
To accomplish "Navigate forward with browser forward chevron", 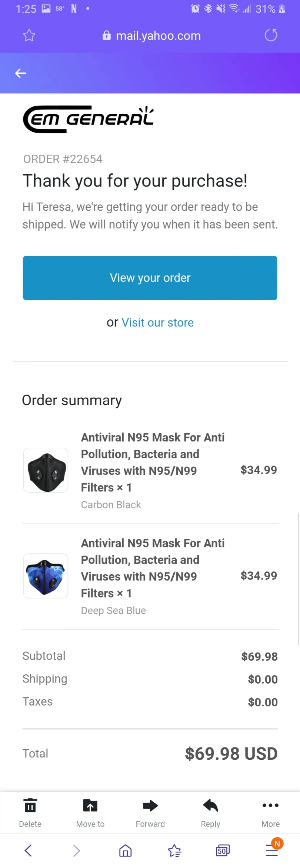I will click(76, 851).
